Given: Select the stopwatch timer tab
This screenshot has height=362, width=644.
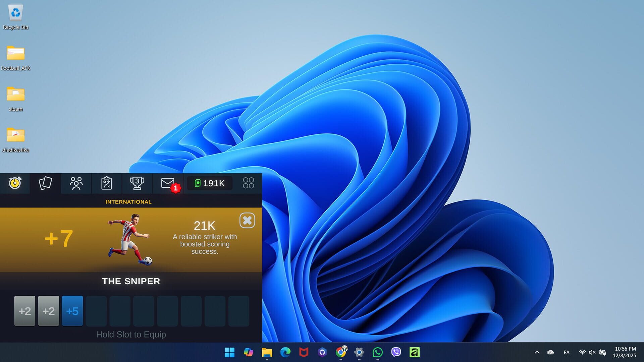Looking at the screenshot, I should click(15, 183).
